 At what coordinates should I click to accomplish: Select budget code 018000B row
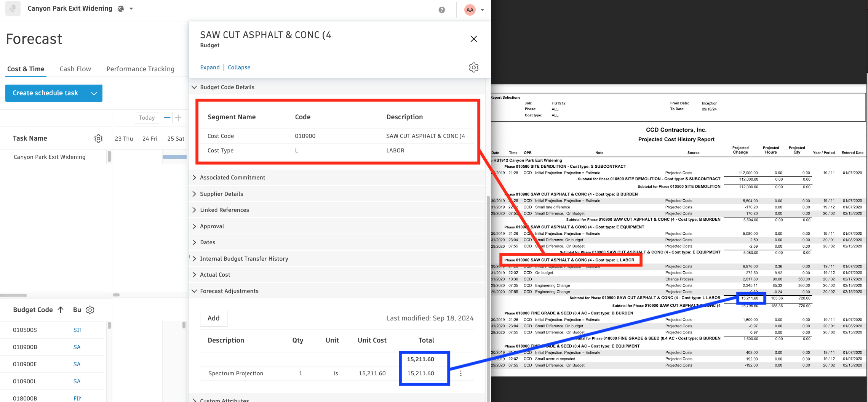pos(52,397)
